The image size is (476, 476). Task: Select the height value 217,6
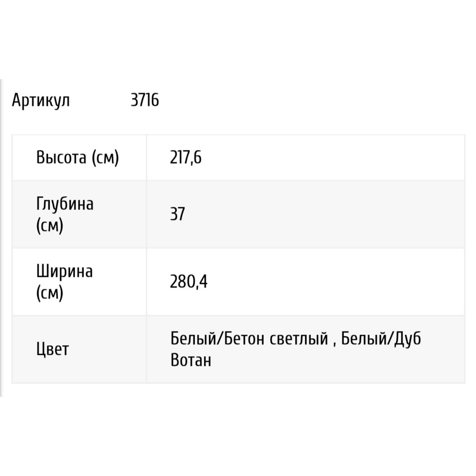186,157
